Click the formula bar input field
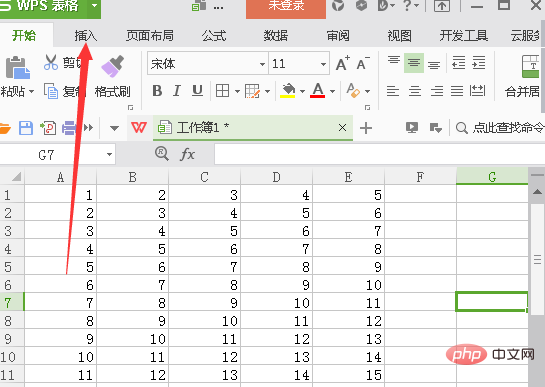Viewport: 545px width, 387px height. tap(380, 154)
